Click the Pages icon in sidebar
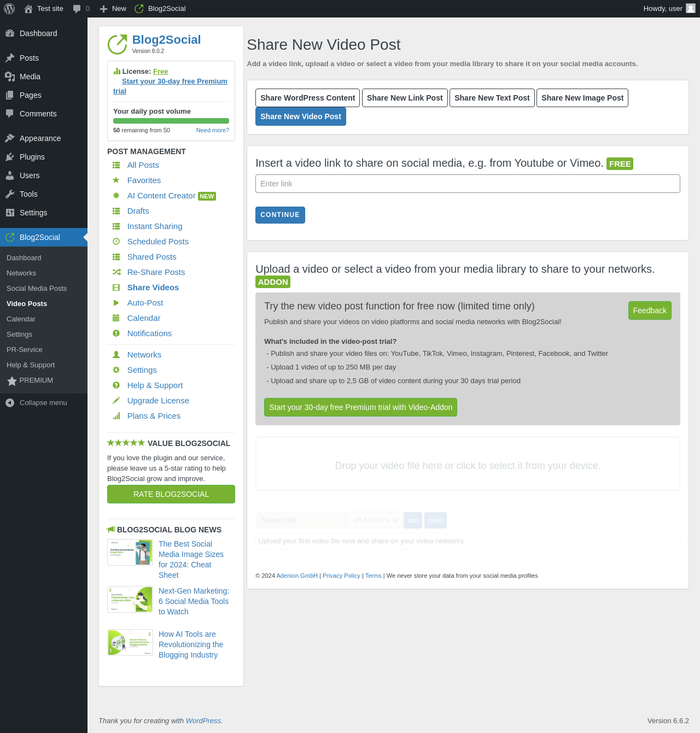 coord(10,95)
